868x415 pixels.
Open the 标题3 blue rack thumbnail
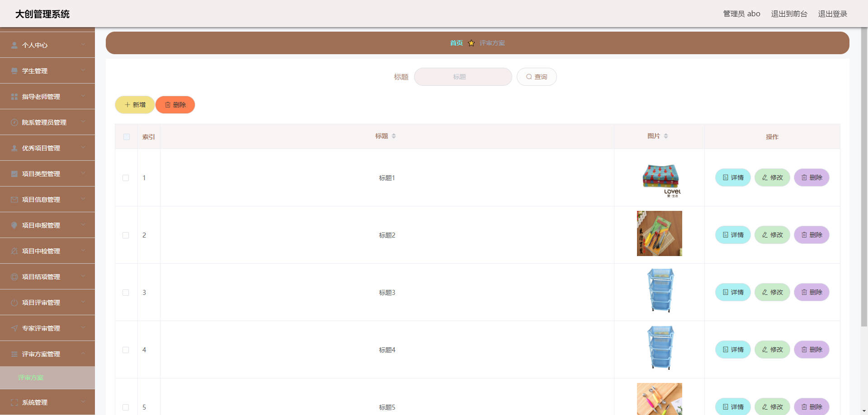(x=660, y=290)
